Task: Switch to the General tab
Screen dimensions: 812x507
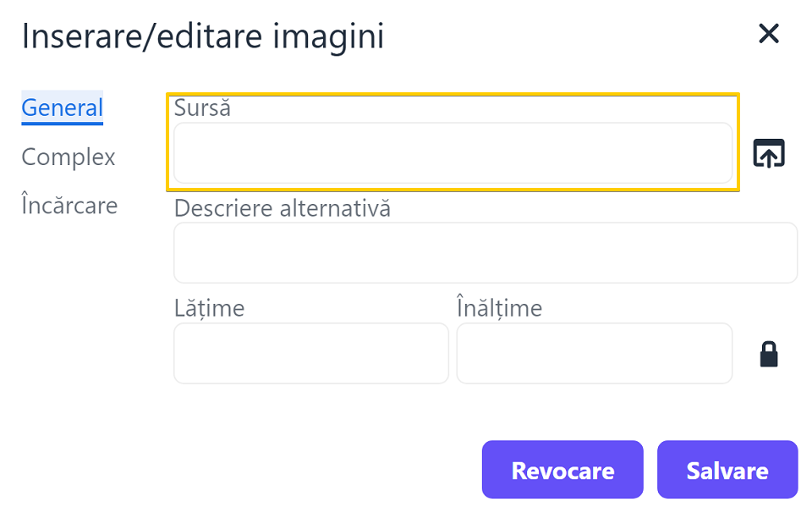Action: pos(62,107)
